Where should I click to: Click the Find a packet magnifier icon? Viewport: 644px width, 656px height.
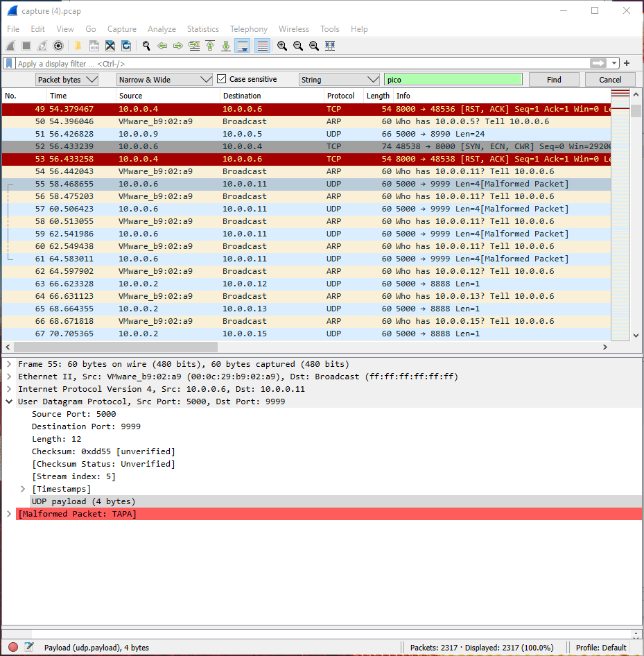(146, 46)
